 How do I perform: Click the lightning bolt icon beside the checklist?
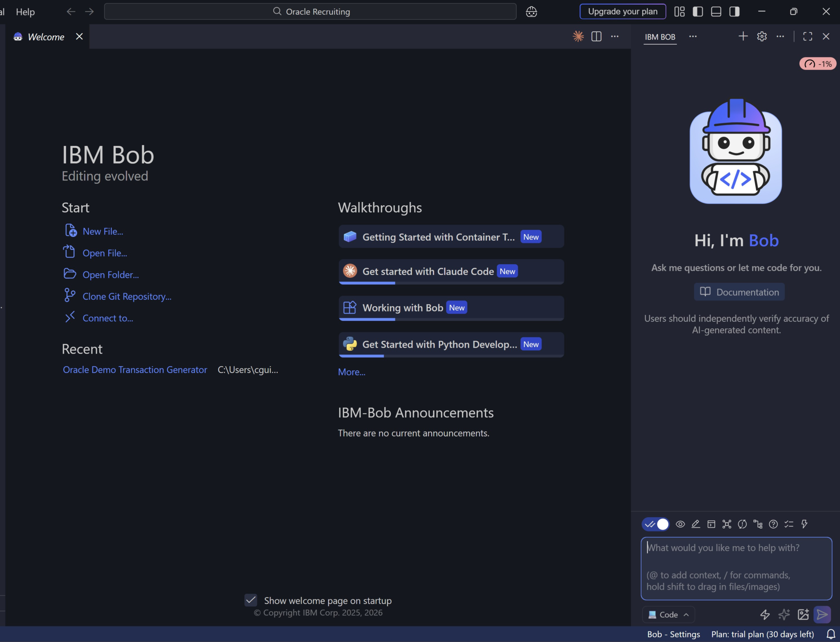[805, 524]
